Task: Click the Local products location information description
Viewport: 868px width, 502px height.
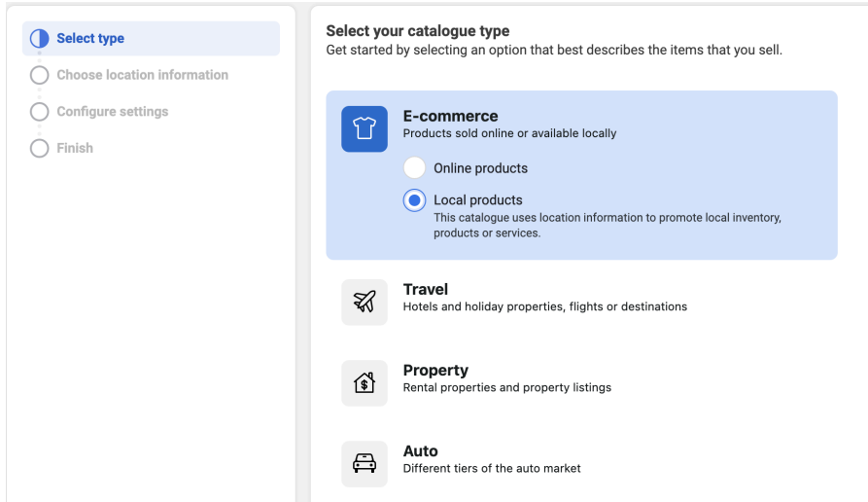Action: 608,226
